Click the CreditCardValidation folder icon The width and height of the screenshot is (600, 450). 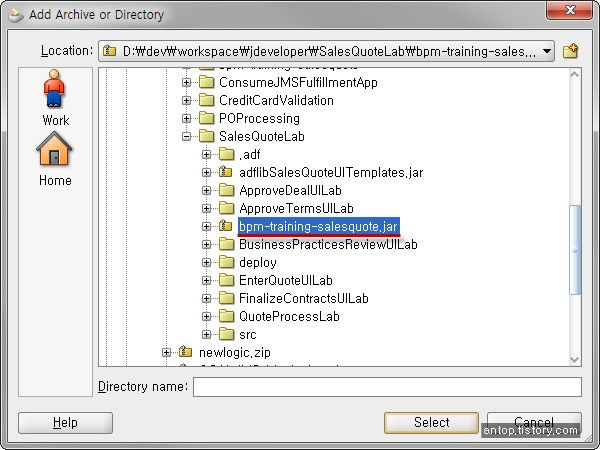click(x=207, y=100)
